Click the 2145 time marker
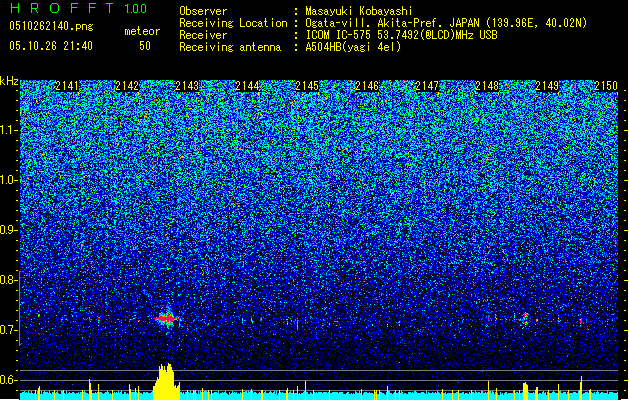This screenshot has width=629, height=400. pyautogui.click(x=307, y=86)
